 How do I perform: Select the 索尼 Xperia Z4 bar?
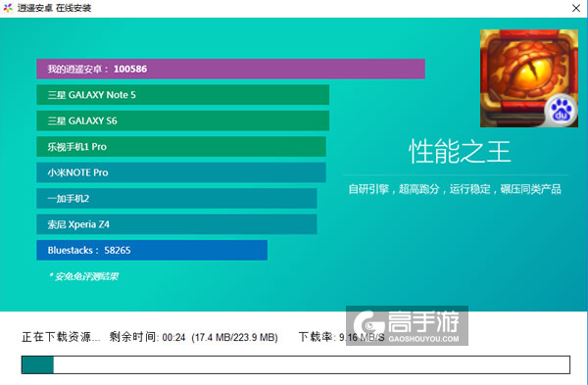tap(176, 224)
